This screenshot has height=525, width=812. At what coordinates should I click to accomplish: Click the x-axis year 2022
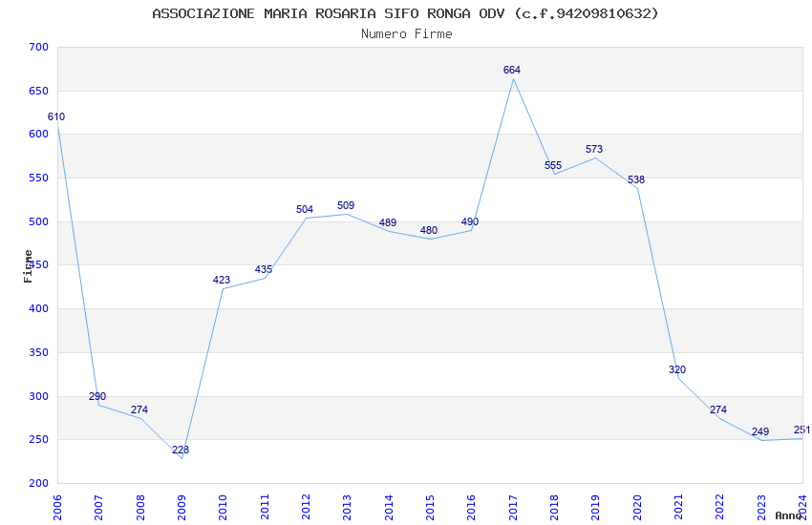click(720, 507)
